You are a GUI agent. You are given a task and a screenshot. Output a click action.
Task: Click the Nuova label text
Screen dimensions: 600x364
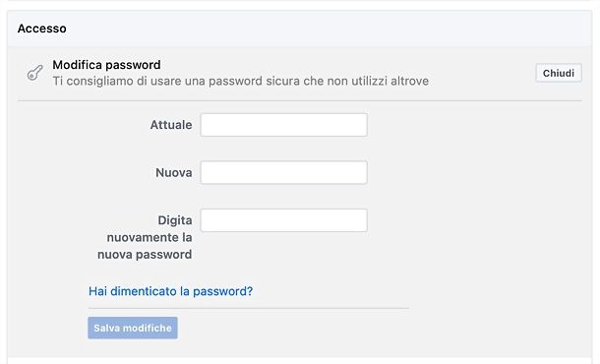point(174,172)
